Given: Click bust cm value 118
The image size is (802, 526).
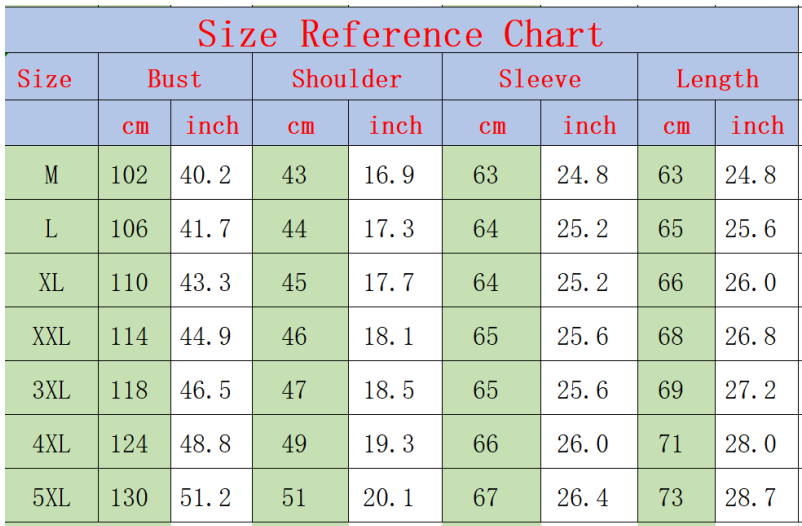Looking at the screenshot, I should [x=129, y=390].
